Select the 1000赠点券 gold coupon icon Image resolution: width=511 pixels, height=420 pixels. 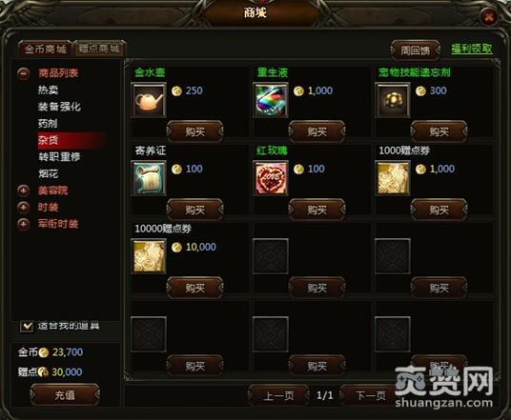point(393,178)
